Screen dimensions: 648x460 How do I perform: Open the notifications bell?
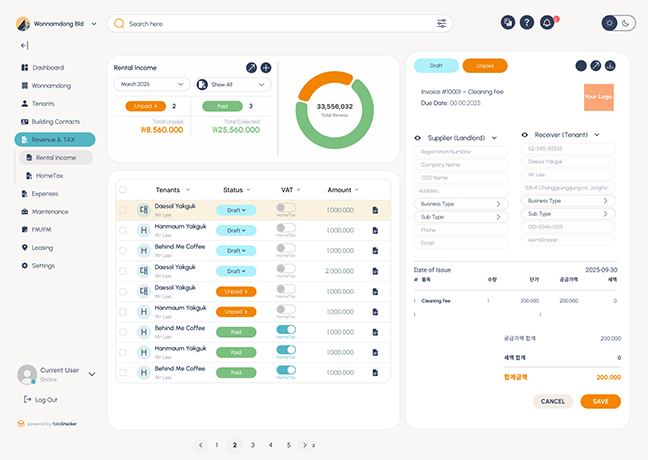(547, 22)
